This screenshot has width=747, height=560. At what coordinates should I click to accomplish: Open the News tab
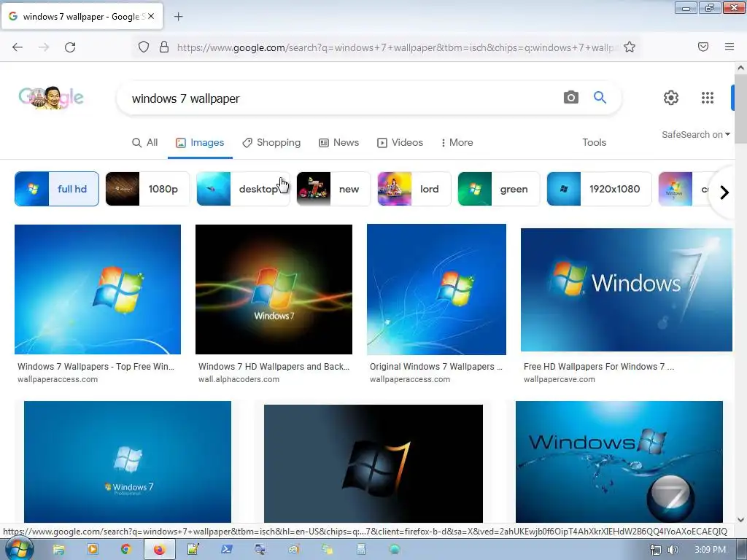pyautogui.click(x=338, y=142)
